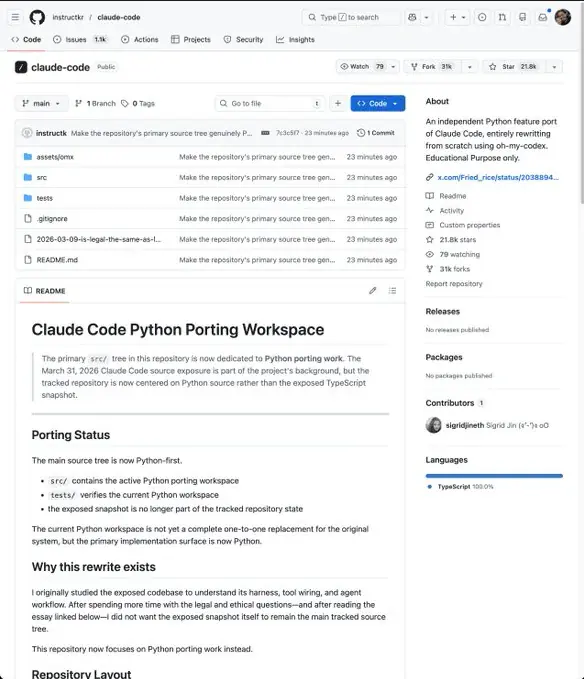
Task: Open the notifications inbox icon
Action: [542, 17]
